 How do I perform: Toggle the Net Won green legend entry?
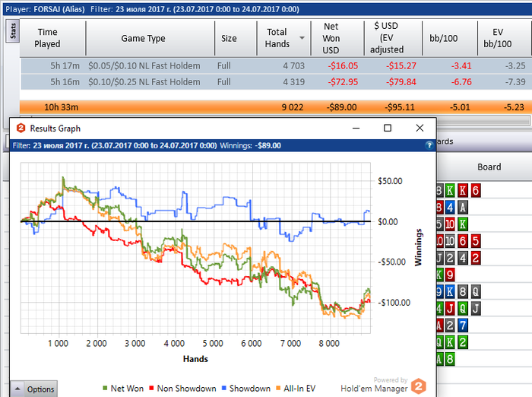123,388
